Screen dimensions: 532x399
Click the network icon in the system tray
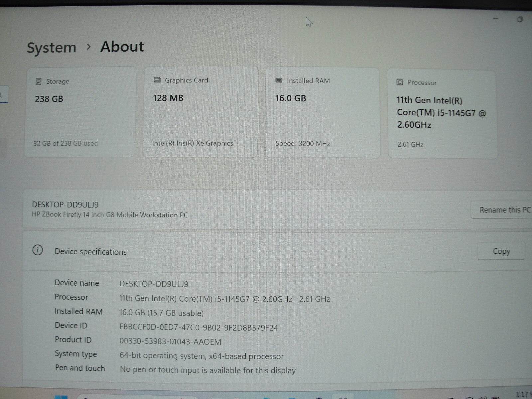(469, 397)
